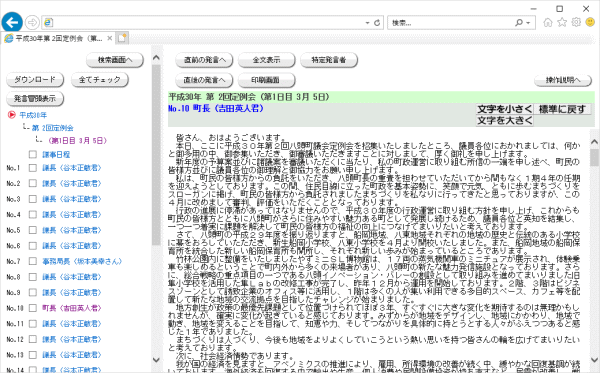The image size is (600, 373).
Task: Click the 検索画面へ button
Action: point(115,60)
